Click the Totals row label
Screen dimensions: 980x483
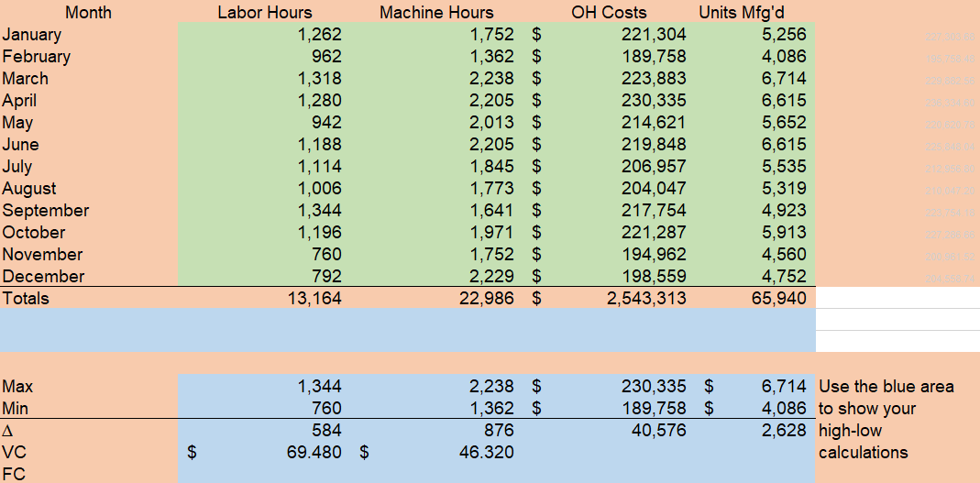(26, 299)
